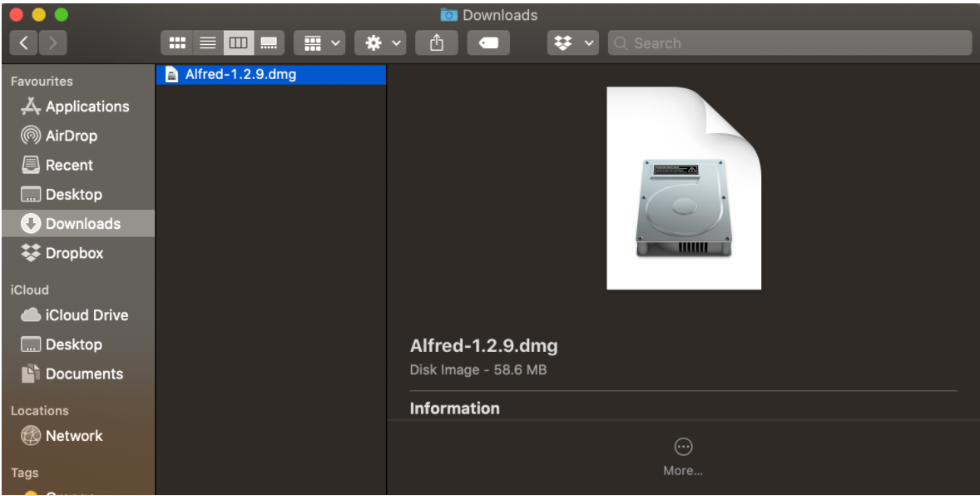Switch to column view

click(x=239, y=42)
